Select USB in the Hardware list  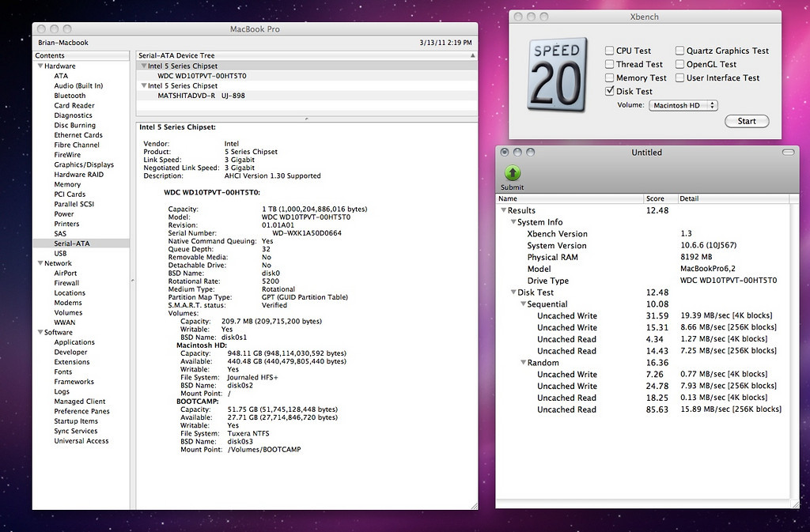60,254
